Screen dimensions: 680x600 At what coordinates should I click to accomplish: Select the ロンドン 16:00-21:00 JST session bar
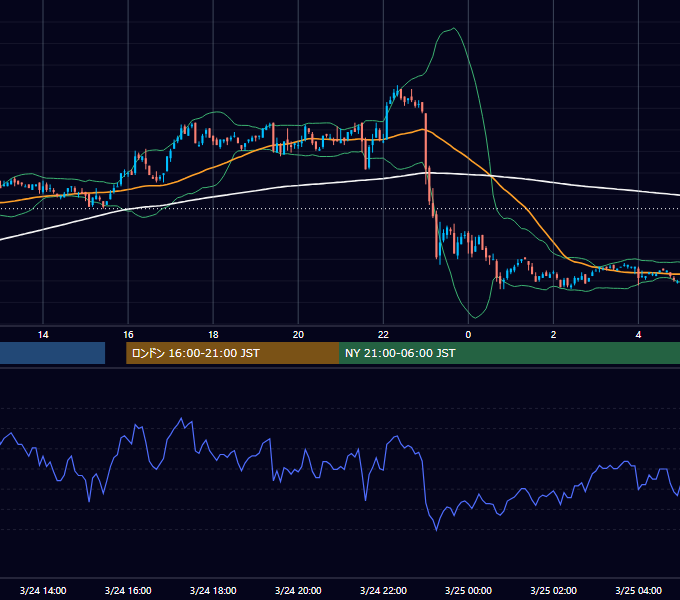point(232,353)
